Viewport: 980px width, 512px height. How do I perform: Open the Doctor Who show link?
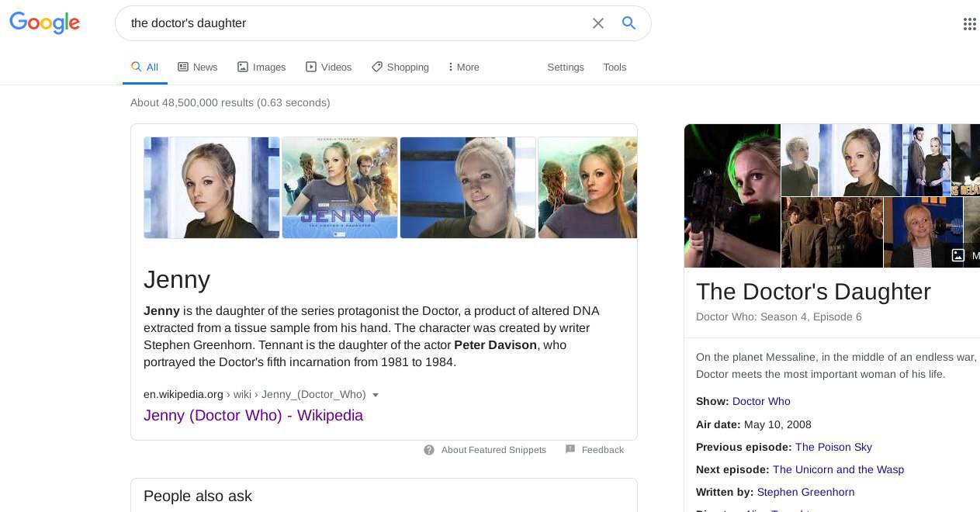pos(761,401)
